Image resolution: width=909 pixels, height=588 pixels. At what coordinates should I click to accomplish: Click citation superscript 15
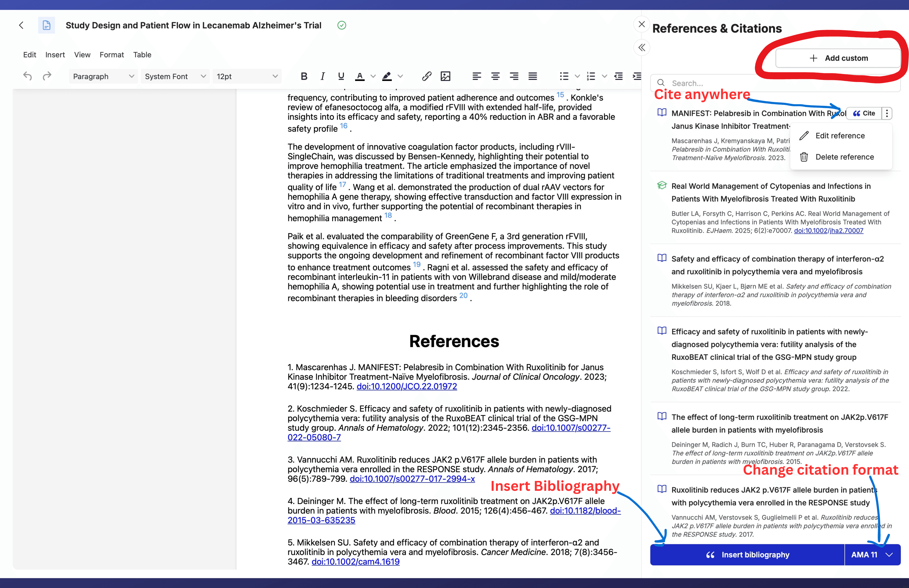click(x=560, y=95)
